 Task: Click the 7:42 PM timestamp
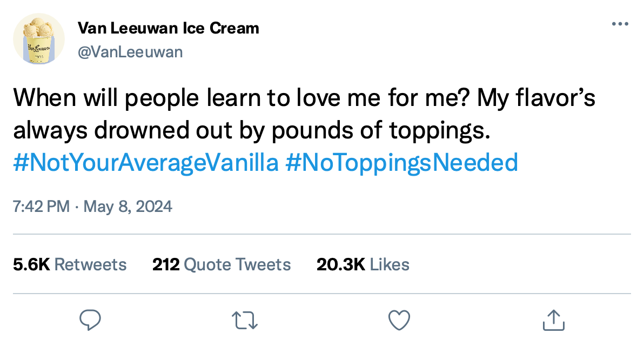tap(41, 207)
